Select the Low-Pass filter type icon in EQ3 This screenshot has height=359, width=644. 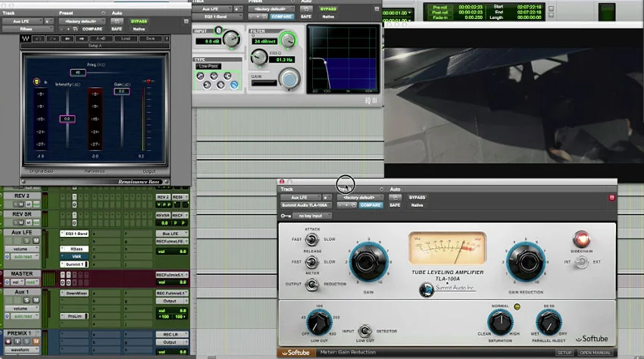tap(233, 85)
